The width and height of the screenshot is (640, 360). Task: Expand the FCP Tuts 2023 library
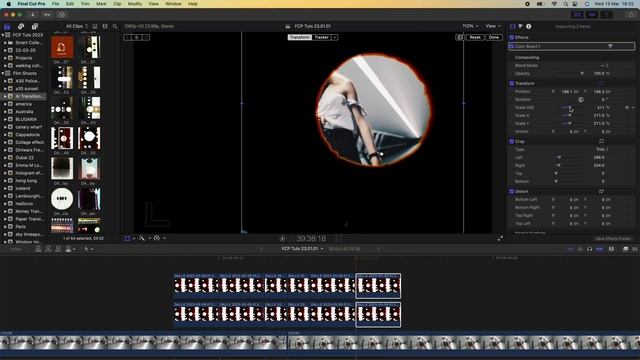[x=3, y=35]
